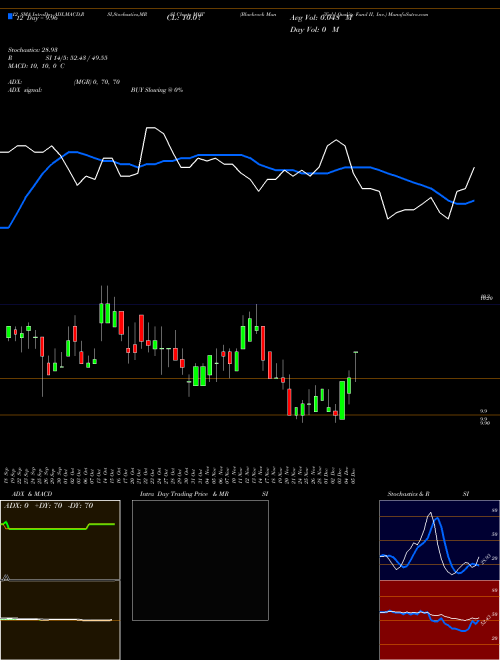Click the 'BUY Slowing @ 0%' signal text
Image resolution: width=500 pixels, height=660 pixels.
[x=157, y=90]
